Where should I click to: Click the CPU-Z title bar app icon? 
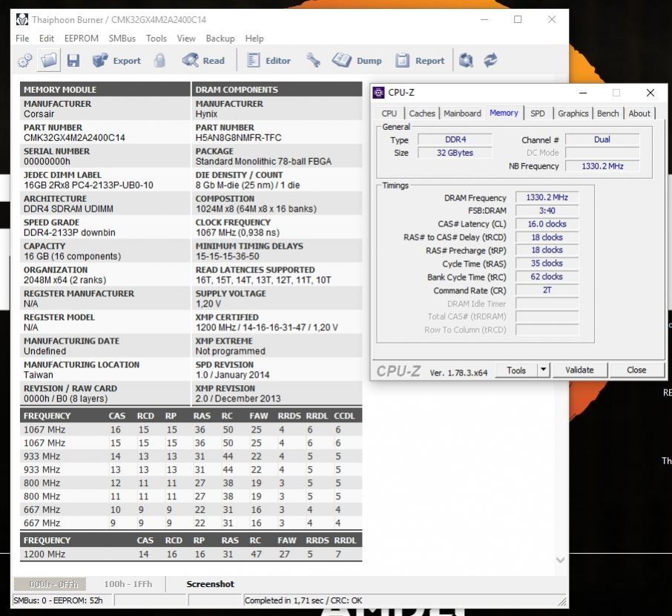[378, 93]
